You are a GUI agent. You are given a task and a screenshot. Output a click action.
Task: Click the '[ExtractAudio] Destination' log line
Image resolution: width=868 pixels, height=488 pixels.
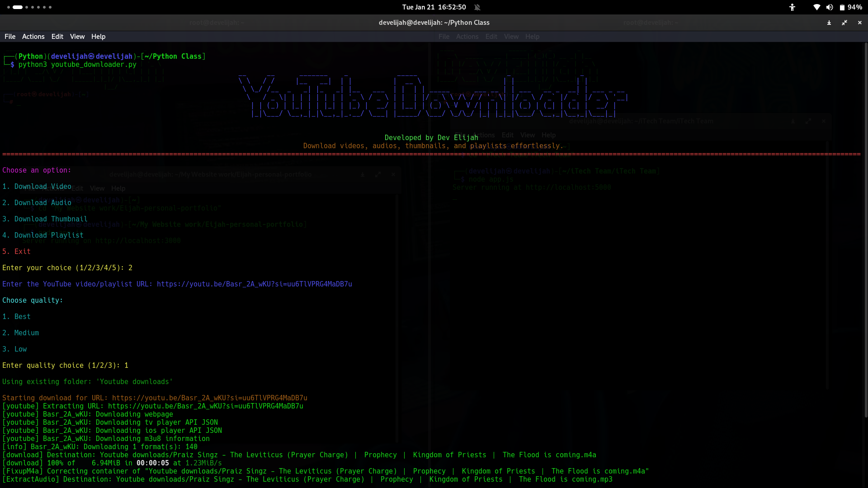(x=307, y=479)
